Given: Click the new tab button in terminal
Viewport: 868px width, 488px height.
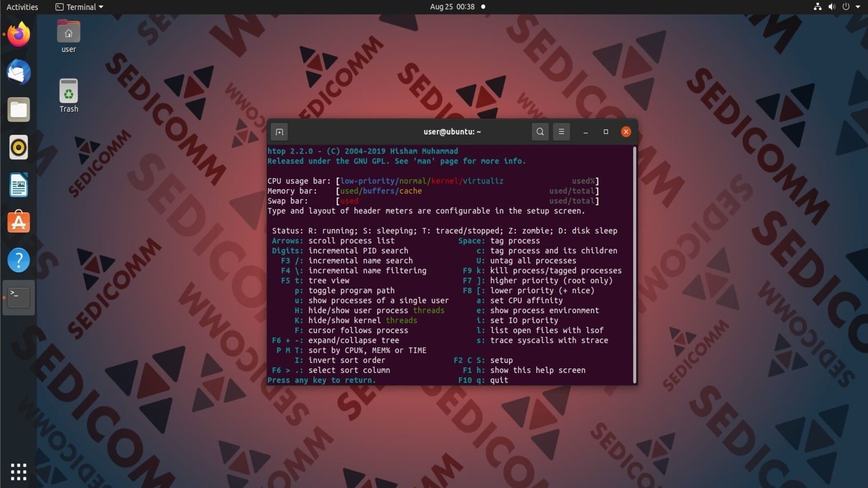Looking at the screenshot, I should [279, 132].
